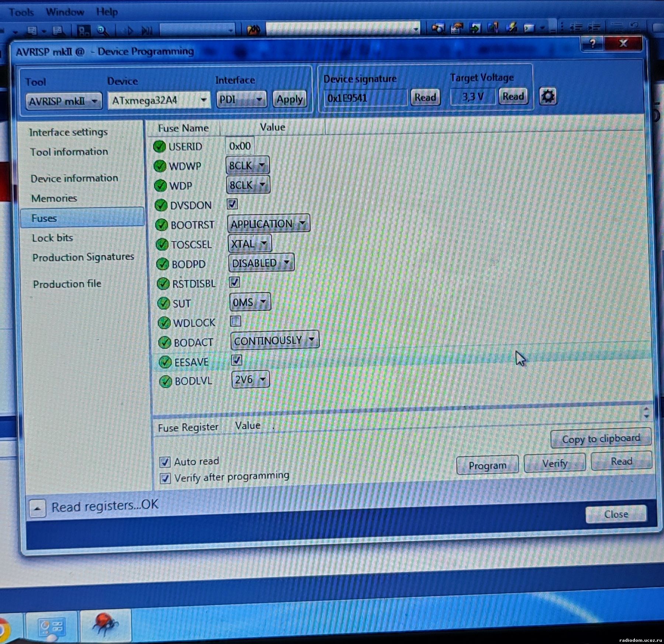Open the WDP 8CLK dropdown
Viewport: 664px width, 644px height.
[x=248, y=185]
